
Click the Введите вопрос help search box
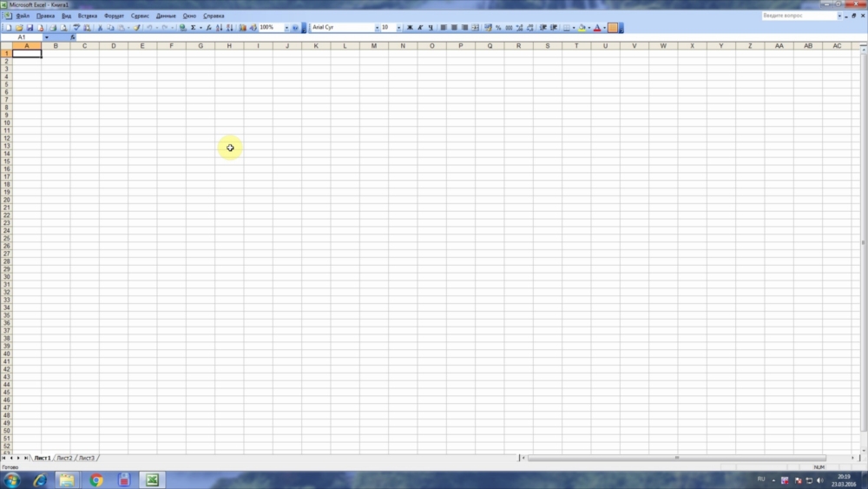[799, 16]
